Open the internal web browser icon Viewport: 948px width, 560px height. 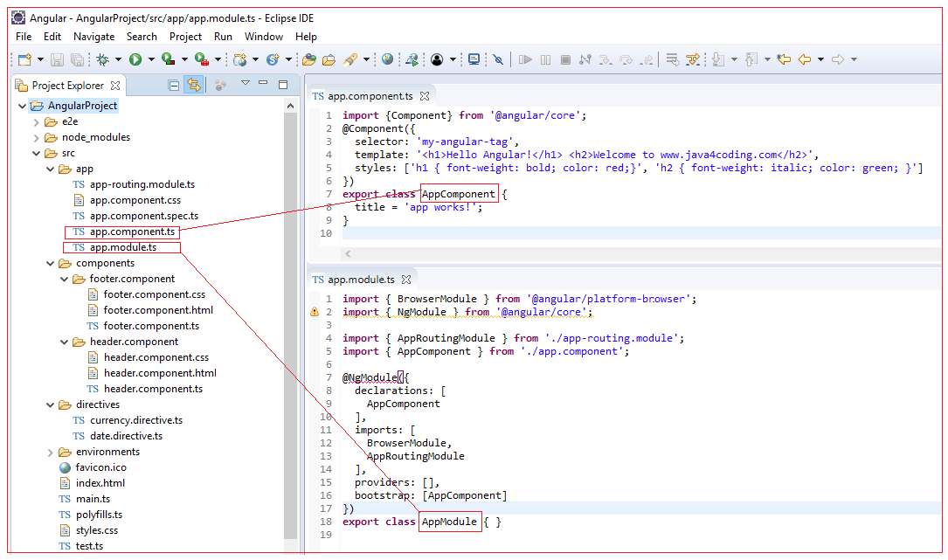[x=387, y=59]
